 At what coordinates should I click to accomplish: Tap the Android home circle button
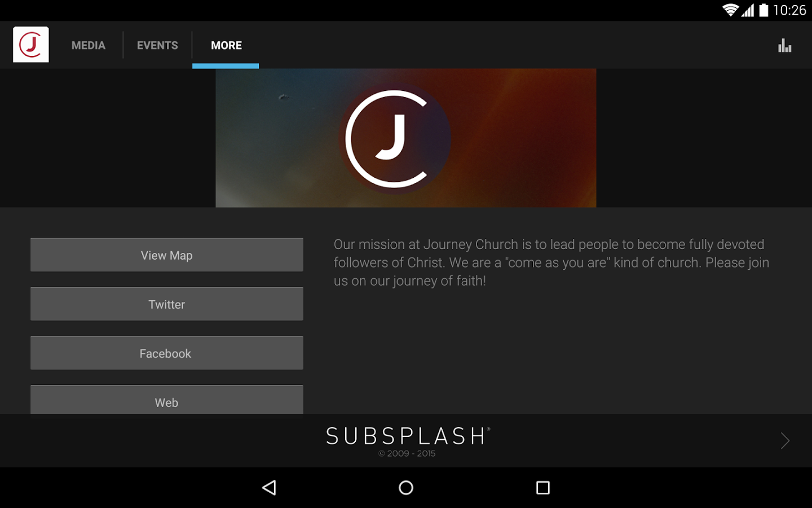[x=406, y=488]
